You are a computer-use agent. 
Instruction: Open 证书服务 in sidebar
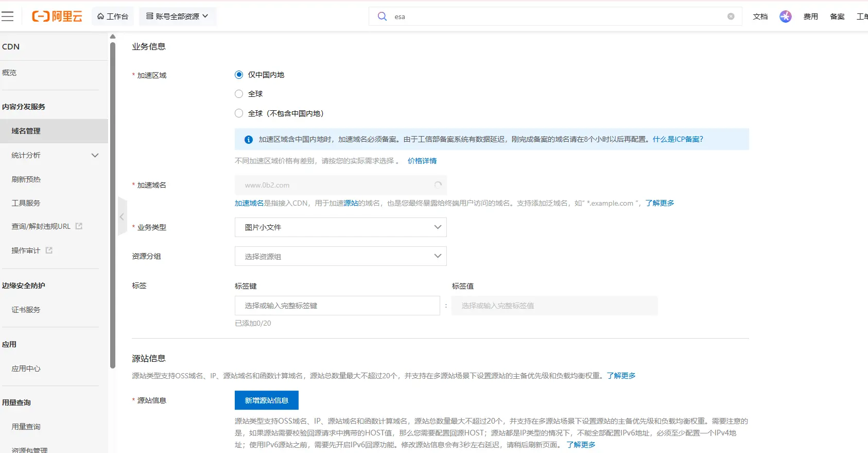[x=26, y=310]
